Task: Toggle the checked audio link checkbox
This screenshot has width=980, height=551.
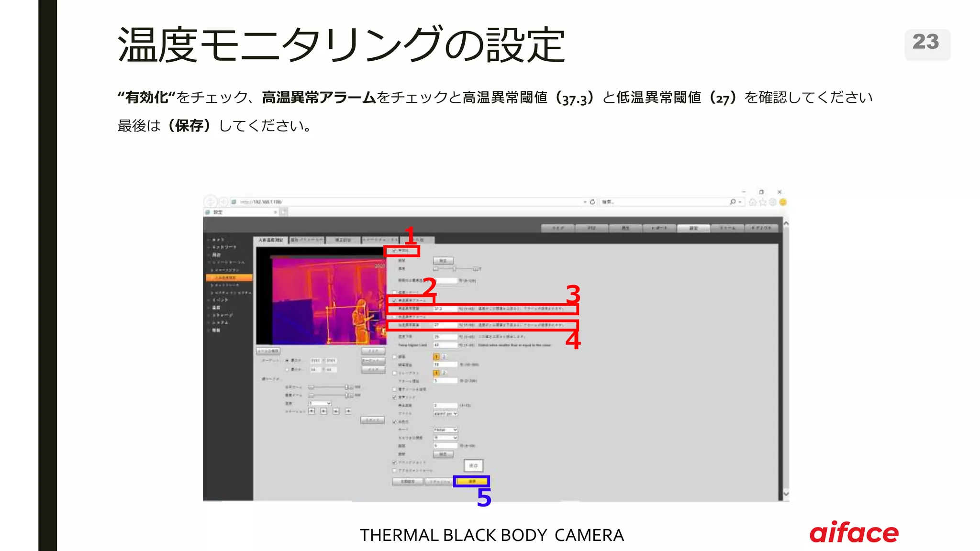Action: click(395, 397)
